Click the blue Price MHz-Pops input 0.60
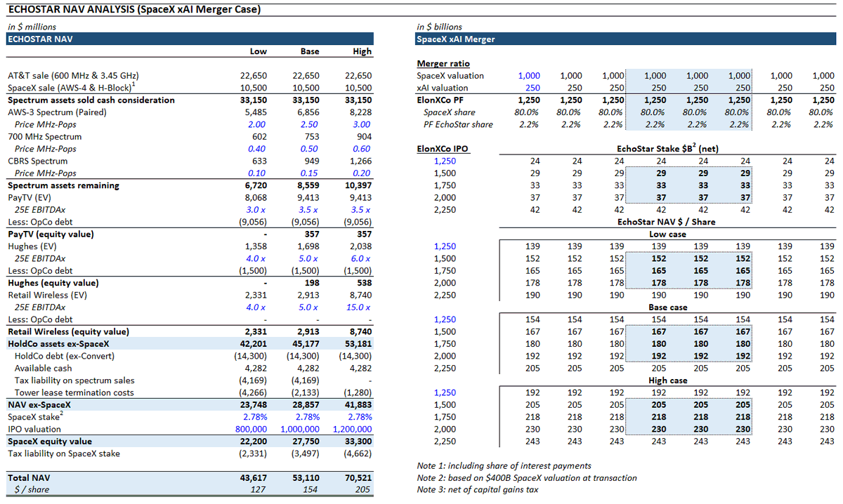Image resolution: width=843 pixels, height=504 pixels. pyautogui.click(x=362, y=149)
